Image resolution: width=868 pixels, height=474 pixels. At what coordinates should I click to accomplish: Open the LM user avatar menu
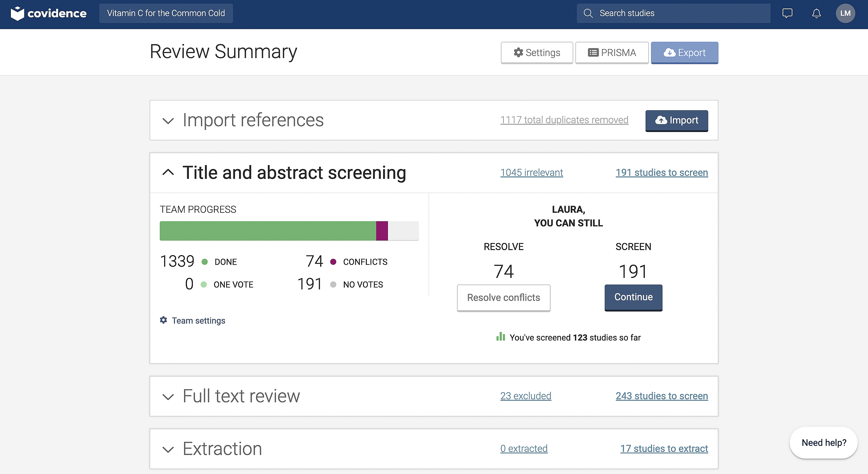point(845,13)
